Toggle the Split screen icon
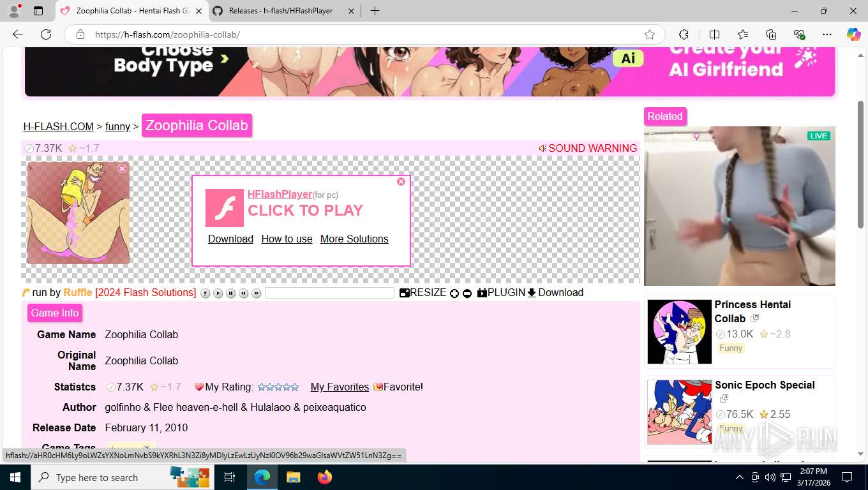This screenshot has height=490, width=868. pos(714,34)
